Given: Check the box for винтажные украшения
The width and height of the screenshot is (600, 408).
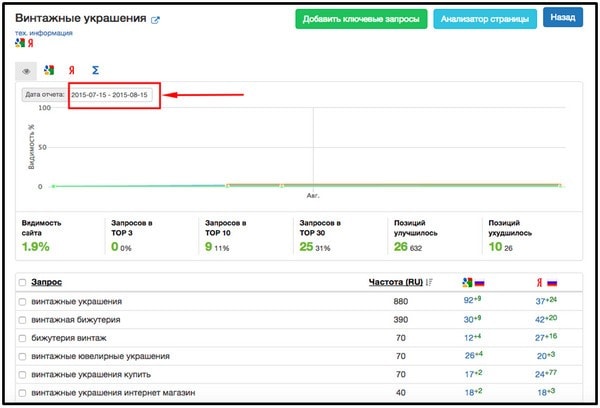Looking at the screenshot, I should (22, 302).
